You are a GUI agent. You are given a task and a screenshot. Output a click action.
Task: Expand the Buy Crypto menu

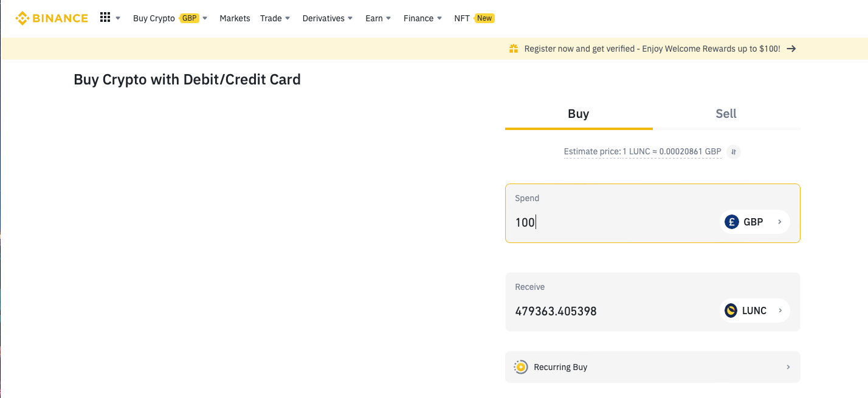click(x=170, y=18)
